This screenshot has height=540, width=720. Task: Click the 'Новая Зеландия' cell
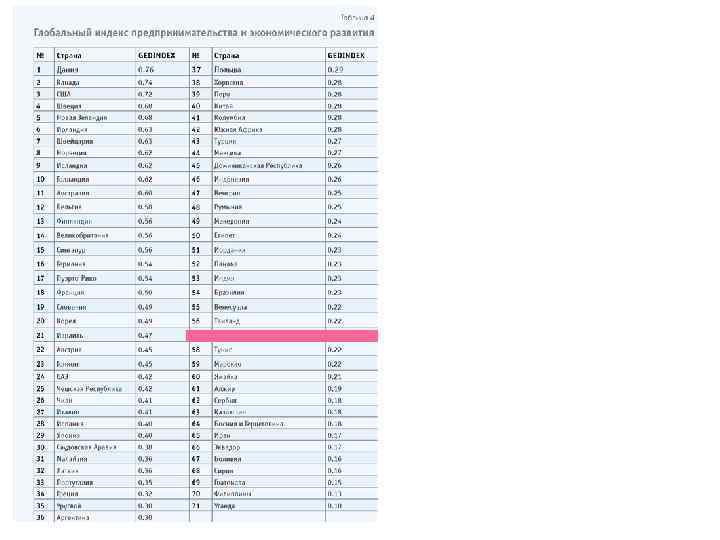tap(82, 117)
